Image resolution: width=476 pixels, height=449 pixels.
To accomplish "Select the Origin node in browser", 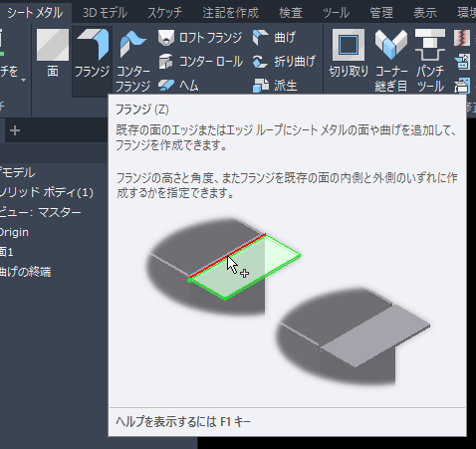I will coord(14,232).
